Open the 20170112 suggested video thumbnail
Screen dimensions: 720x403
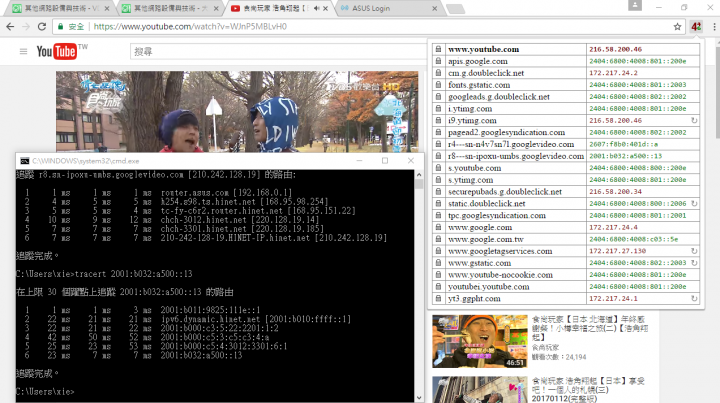pos(480,390)
